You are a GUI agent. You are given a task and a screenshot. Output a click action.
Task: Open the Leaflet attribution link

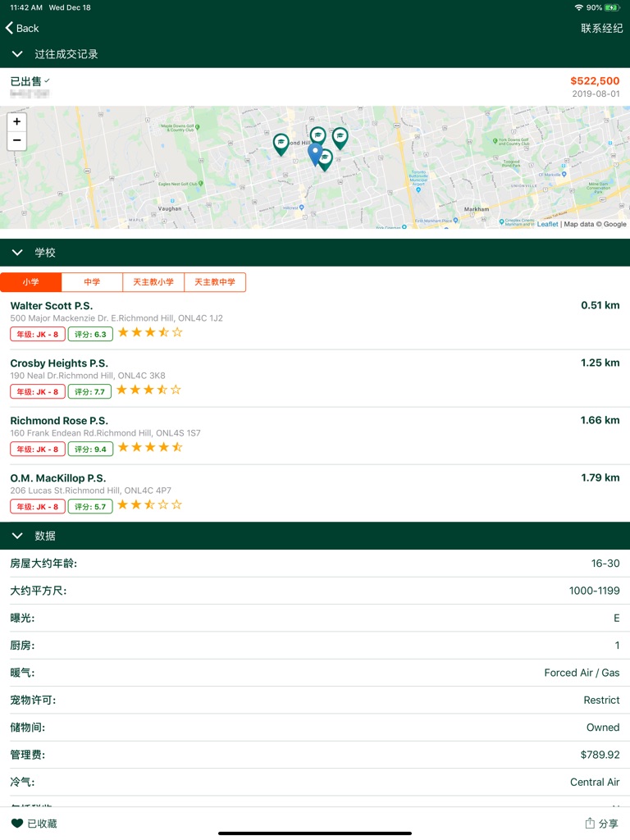pyautogui.click(x=547, y=224)
